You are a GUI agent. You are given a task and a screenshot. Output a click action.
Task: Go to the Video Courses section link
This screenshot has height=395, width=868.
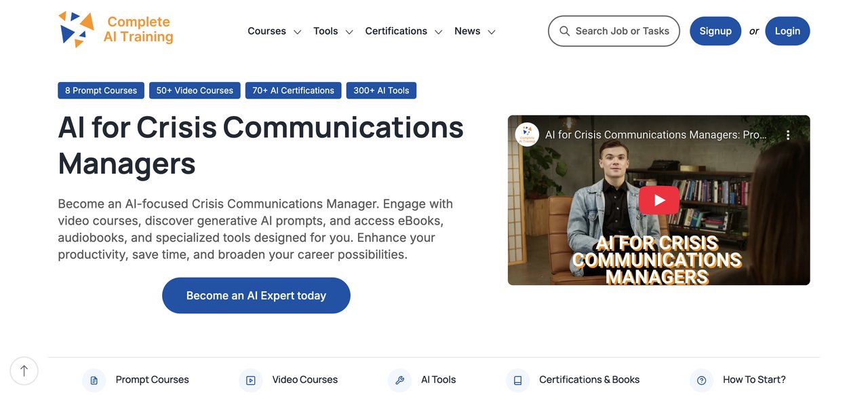[x=305, y=380]
